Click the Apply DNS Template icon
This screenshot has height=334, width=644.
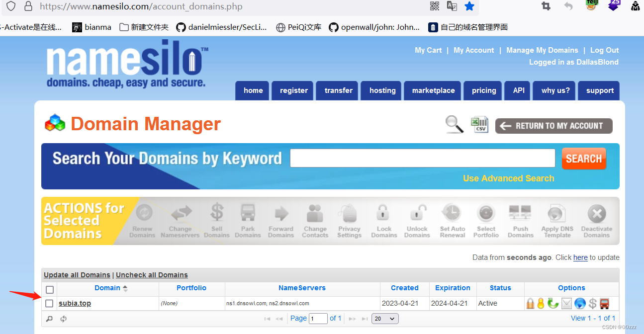click(x=556, y=214)
